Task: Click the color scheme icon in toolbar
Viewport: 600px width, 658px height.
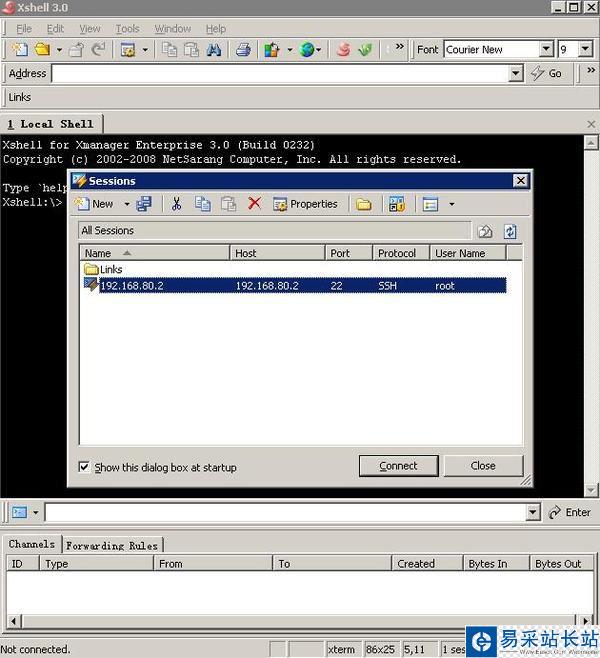Action: point(272,50)
